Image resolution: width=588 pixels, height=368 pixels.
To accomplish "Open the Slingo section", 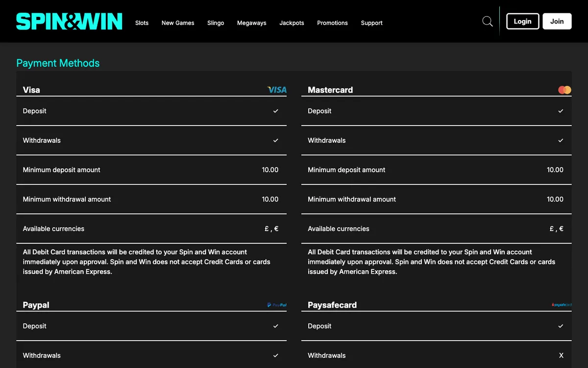I will [x=216, y=23].
